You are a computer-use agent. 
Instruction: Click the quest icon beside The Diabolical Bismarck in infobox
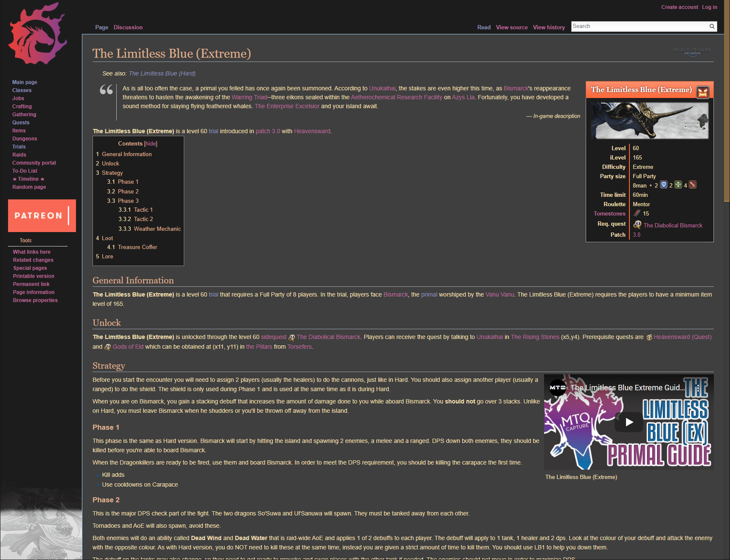click(x=637, y=225)
